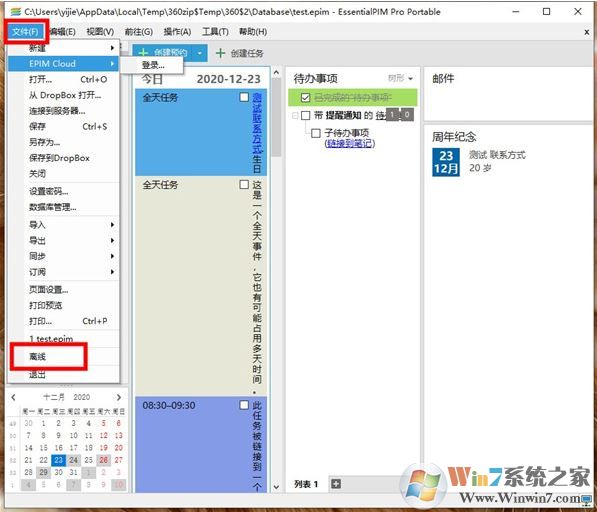597x512 pixels.
Task: Click the 23 12月 anniversary date icon
Action: tap(446, 162)
